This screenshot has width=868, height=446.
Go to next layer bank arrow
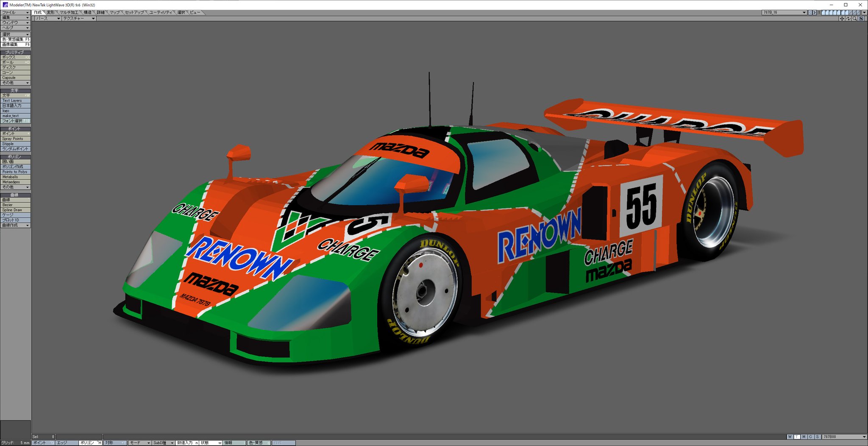click(815, 12)
